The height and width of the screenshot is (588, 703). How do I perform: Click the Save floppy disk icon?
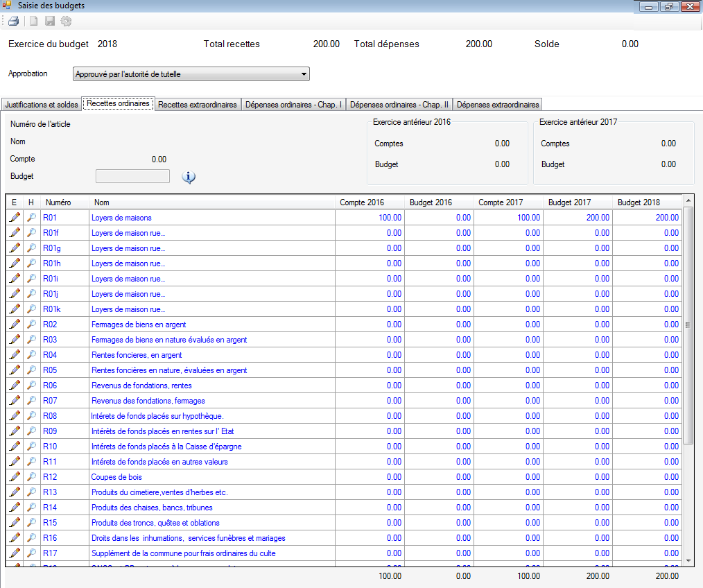(50, 21)
